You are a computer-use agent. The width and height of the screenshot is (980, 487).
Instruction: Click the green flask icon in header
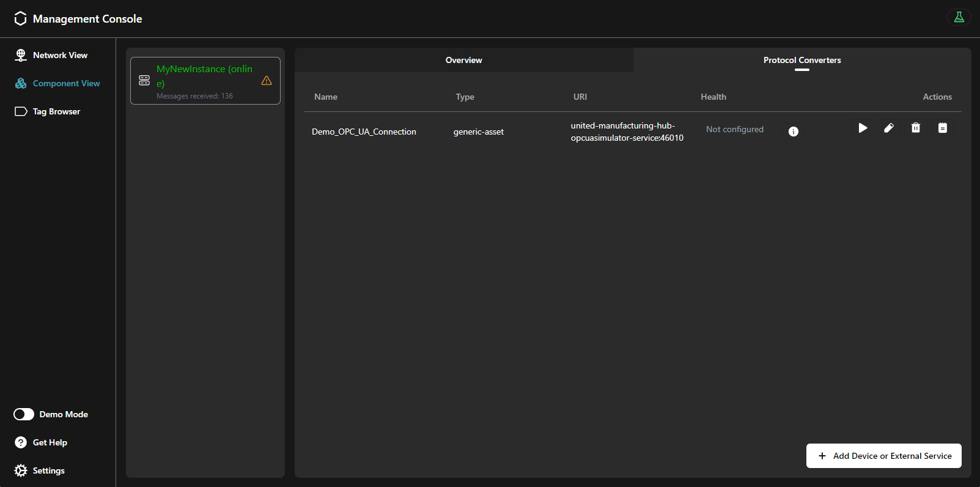[x=959, y=17]
